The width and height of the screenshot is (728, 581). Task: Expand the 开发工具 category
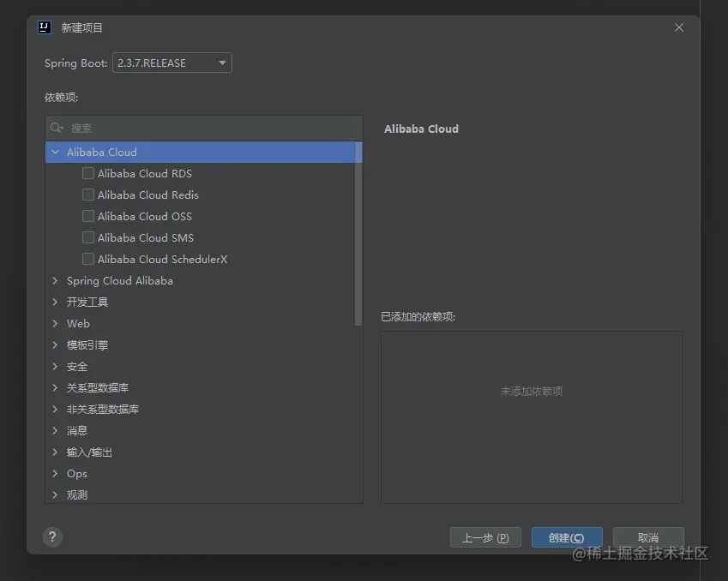(x=55, y=302)
